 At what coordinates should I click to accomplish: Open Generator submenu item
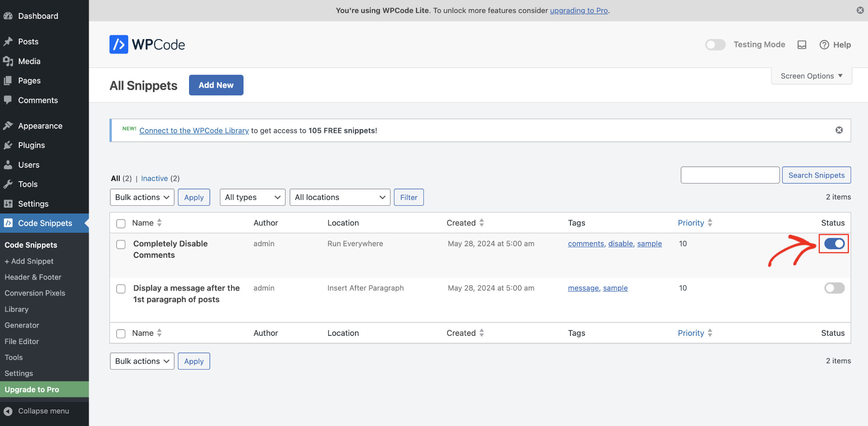pos(22,325)
